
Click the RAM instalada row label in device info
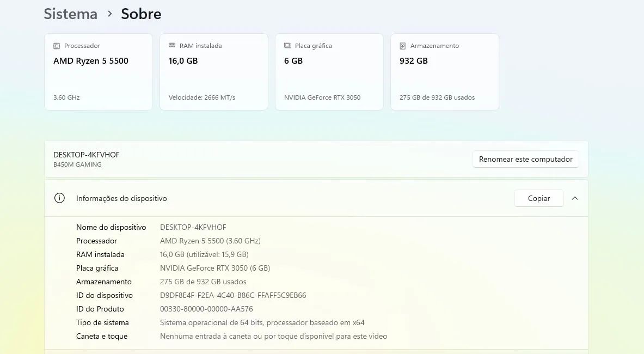[x=100, y=255]
